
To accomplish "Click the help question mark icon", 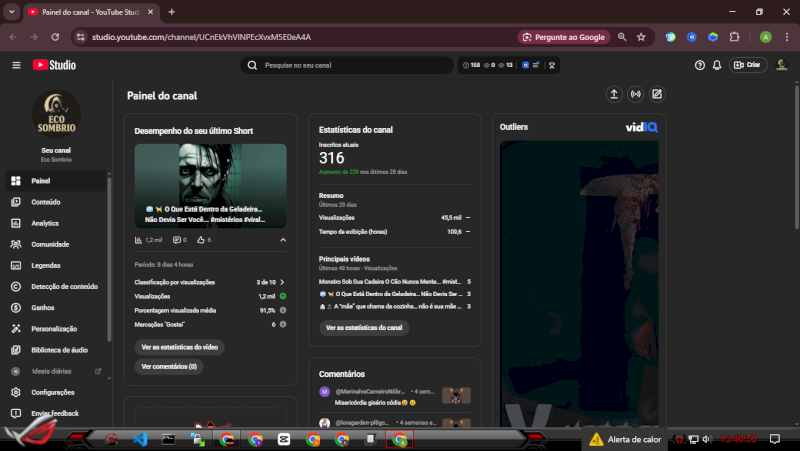I will (x=700, y=65).
